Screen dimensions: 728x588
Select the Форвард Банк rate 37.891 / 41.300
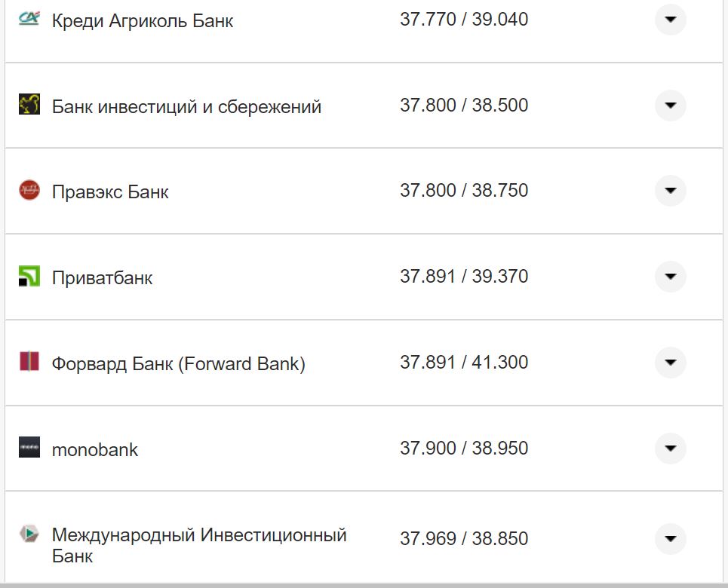tap(465, 363)
